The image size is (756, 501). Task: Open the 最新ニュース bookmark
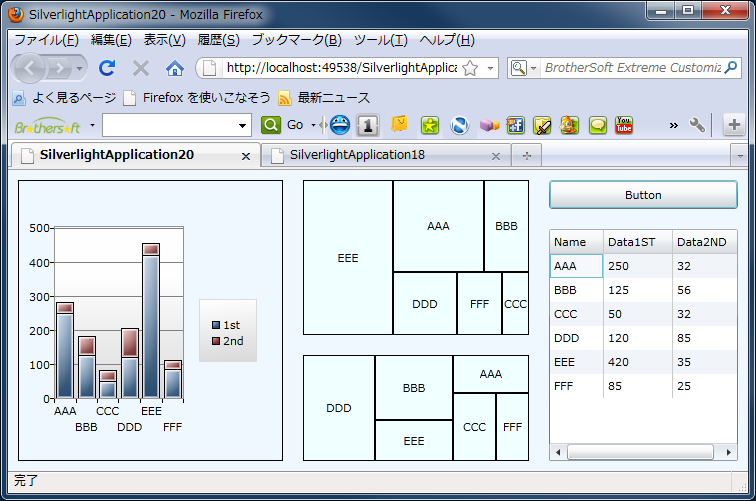tap(324, 98)
